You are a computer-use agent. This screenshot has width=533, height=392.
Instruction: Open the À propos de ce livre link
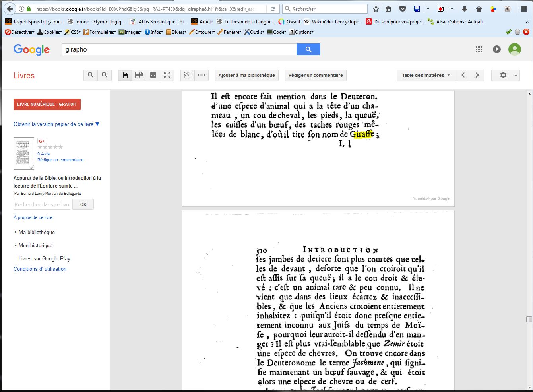(33, 217)
